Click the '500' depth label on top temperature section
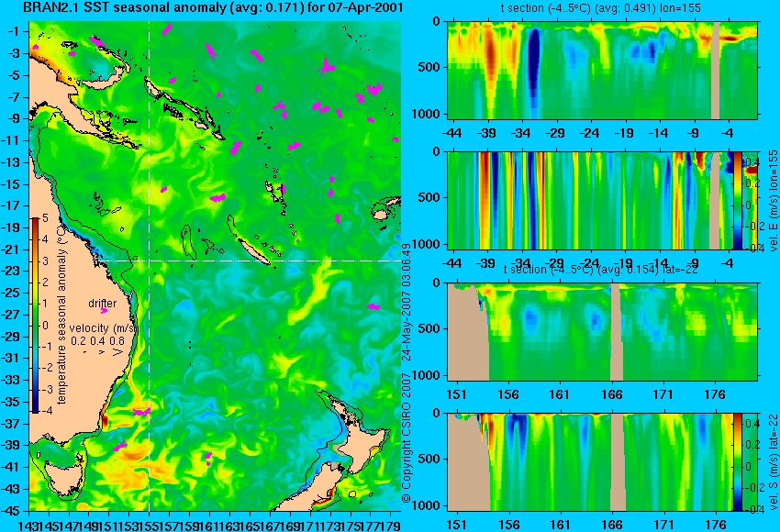The width and height of the screenshot is (780, 532). 429,68
